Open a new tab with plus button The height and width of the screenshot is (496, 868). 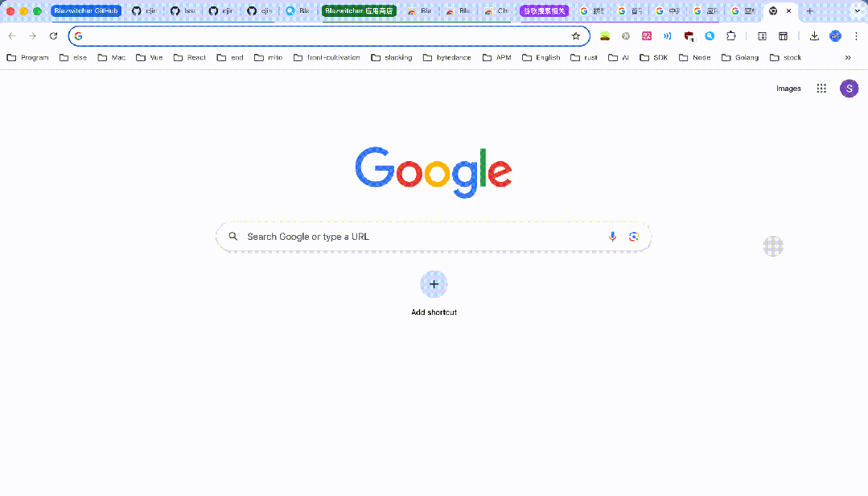click(810, 11)
